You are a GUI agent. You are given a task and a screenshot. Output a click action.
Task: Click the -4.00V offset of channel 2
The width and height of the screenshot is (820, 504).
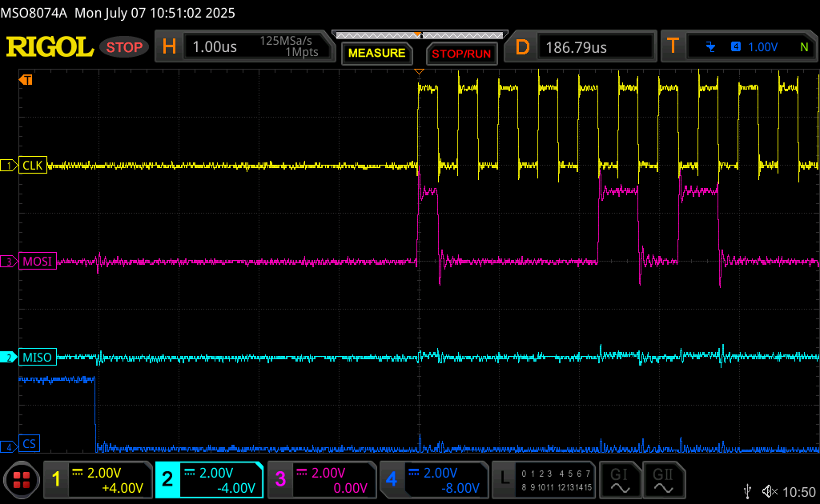pyautogui.click(x=236, y=488)
